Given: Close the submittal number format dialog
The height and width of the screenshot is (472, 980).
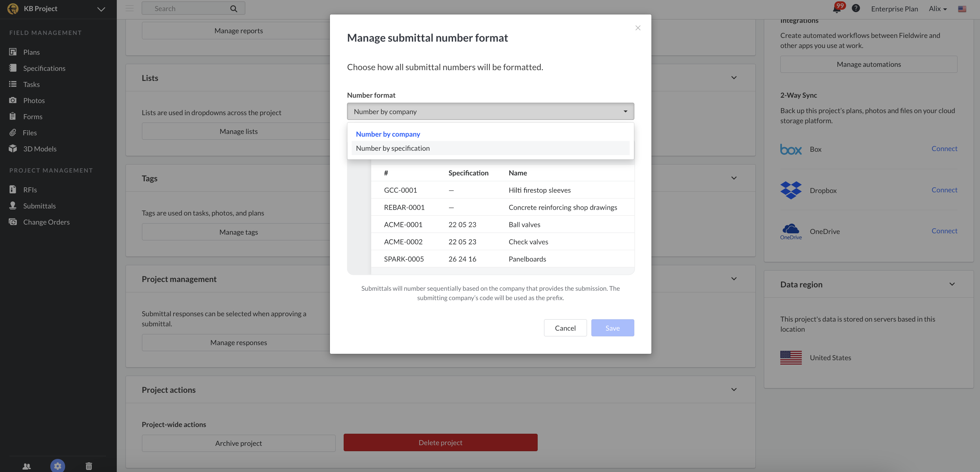Looking at the screenshot, I should [638, 28].
